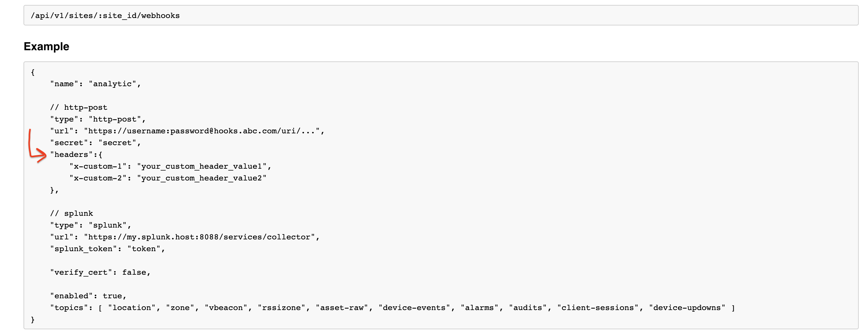Screen dimensions: 868x333
Task: Click the "headers" key
Action: 71,154
